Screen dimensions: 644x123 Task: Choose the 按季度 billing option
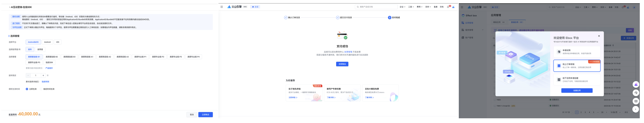(x=40, y=50)
